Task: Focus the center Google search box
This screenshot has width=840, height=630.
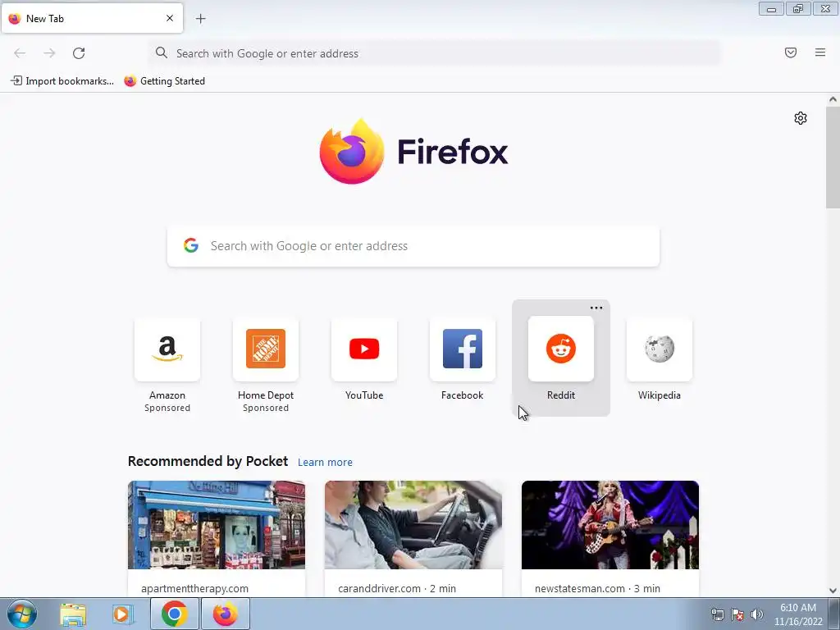Action: 413,246
